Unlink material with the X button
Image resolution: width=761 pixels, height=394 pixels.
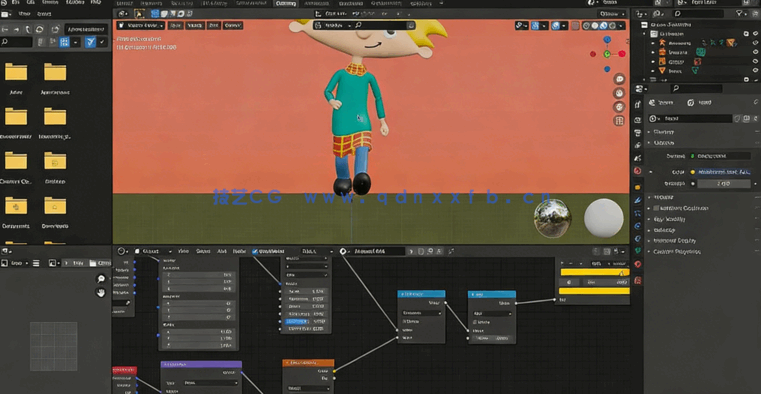pyautogui.click(x=438, y=251)
